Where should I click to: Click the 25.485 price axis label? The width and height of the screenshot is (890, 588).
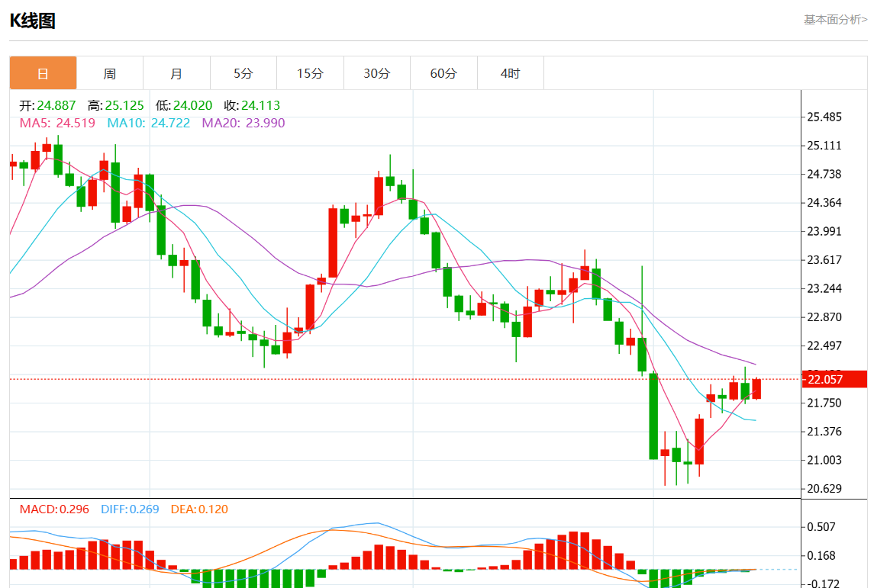click(x=824, y=117)
